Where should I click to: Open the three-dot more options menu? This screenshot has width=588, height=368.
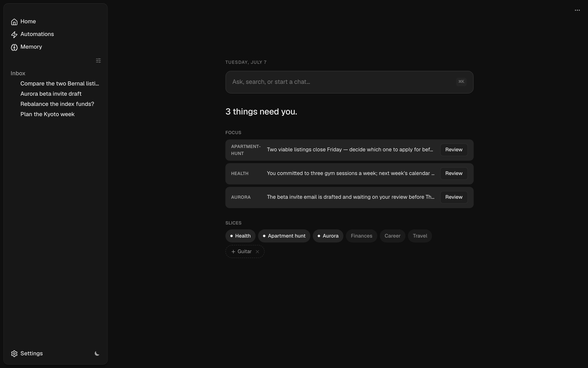[x=577, y=10]
